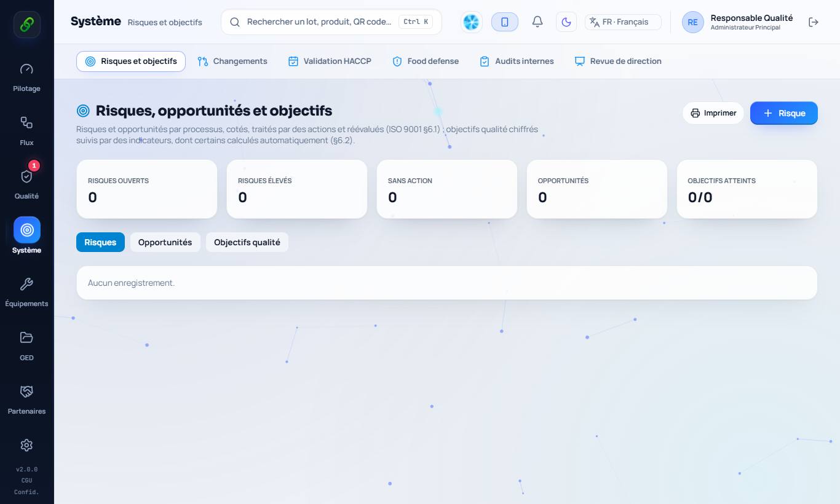Select the Risques sub-tab
This screenshot has width=840, height=504.
click(100, 242)
